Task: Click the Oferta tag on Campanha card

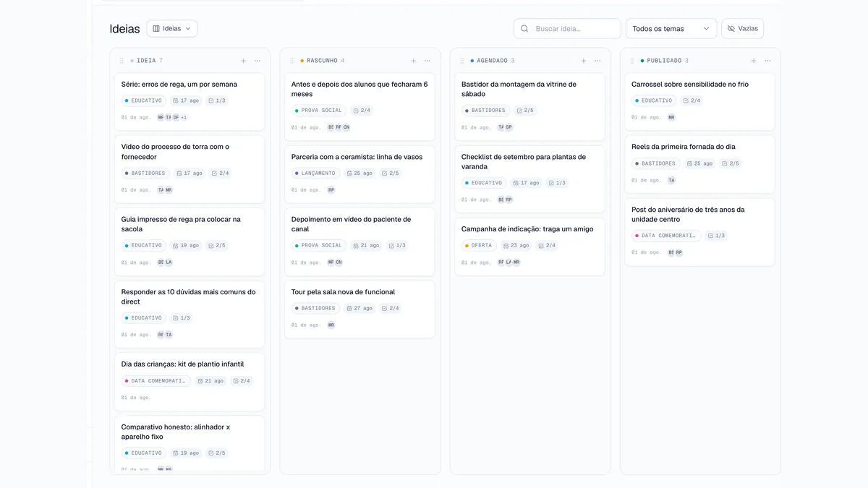Action: (479, 246)
